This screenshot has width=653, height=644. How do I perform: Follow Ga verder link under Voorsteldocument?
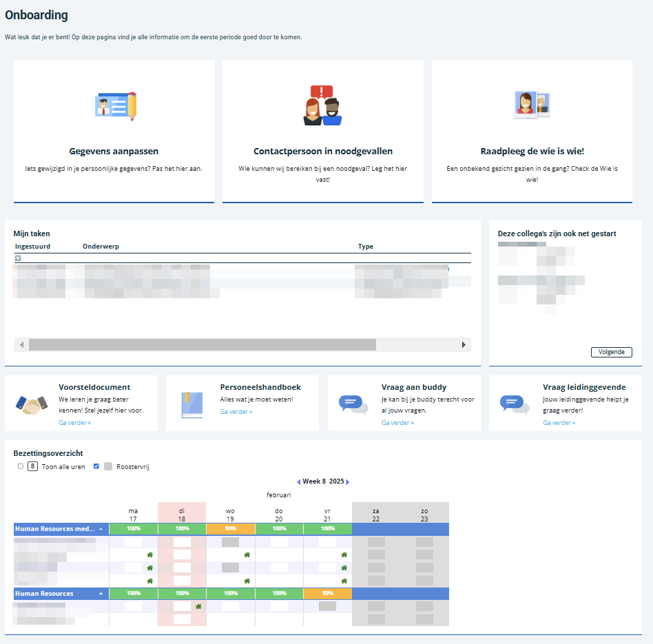tap(75, 422)
